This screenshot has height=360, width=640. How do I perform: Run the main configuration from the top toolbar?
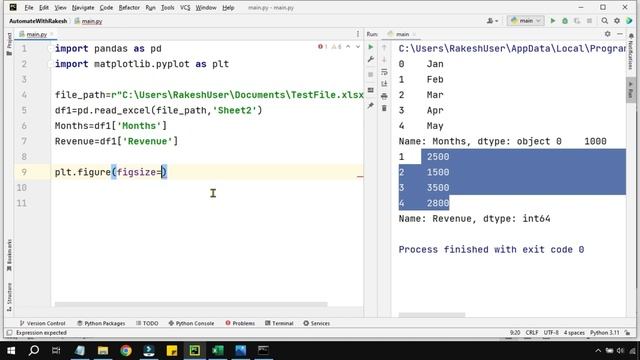click(x=553, y=21)
